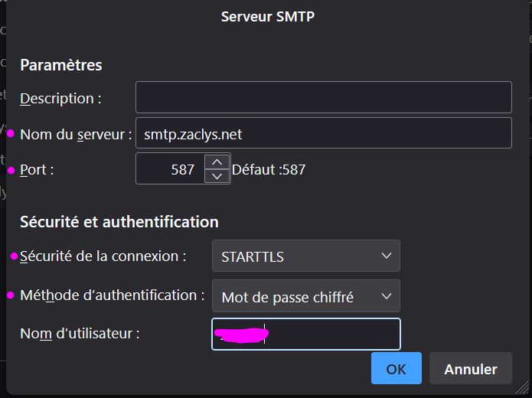Increase the port number with up arrow
Image resolution: width=532 pixels, height=398 pixels.
[x=217, y=162]
